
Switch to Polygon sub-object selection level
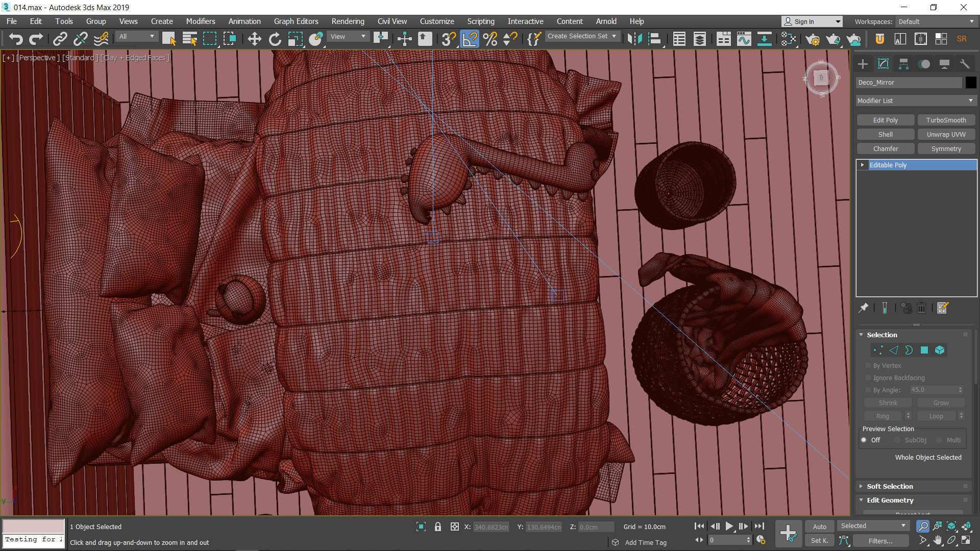coord(924,350)
